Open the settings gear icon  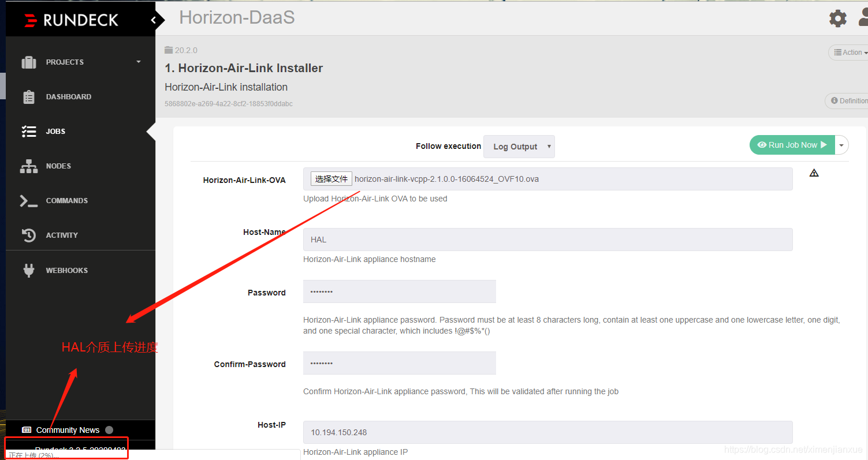pyautogui.click(x=838, y=18)
